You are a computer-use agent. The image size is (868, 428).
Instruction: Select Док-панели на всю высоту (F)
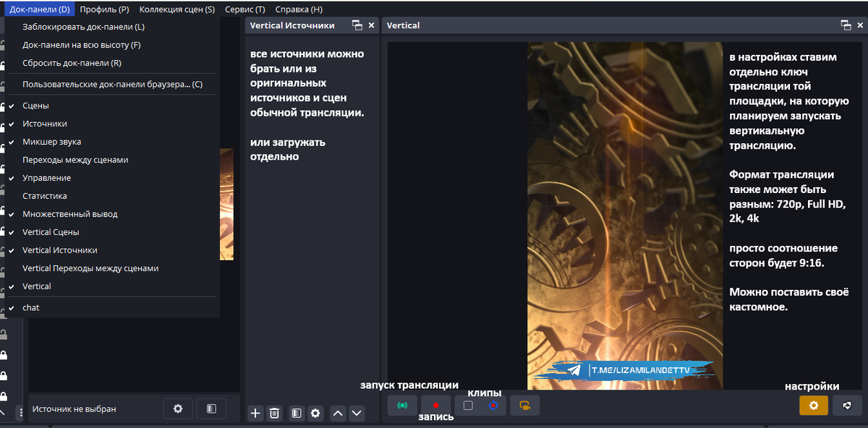pos(112,45)
